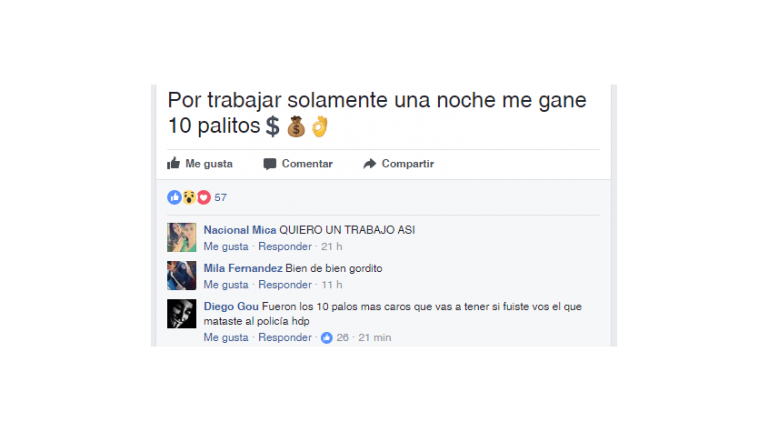Image resolution: width=768 pixels, height=432 pixels.
Task: View the 57 reactions count
Action: pyautogui.click(x=220, y=197)
